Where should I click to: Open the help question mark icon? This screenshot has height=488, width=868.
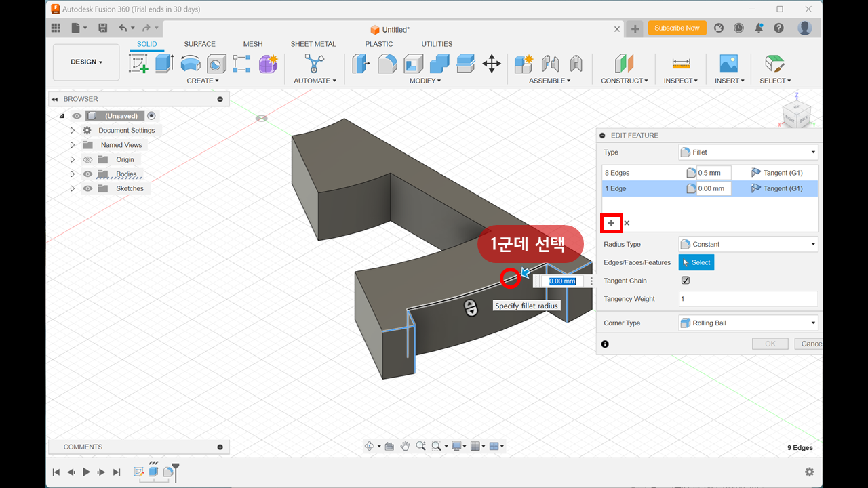778,28
